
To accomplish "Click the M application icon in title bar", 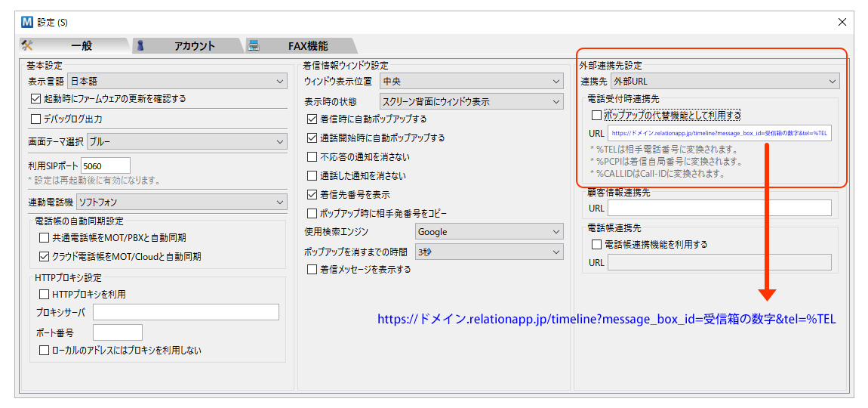I will [x=28, y=22].
